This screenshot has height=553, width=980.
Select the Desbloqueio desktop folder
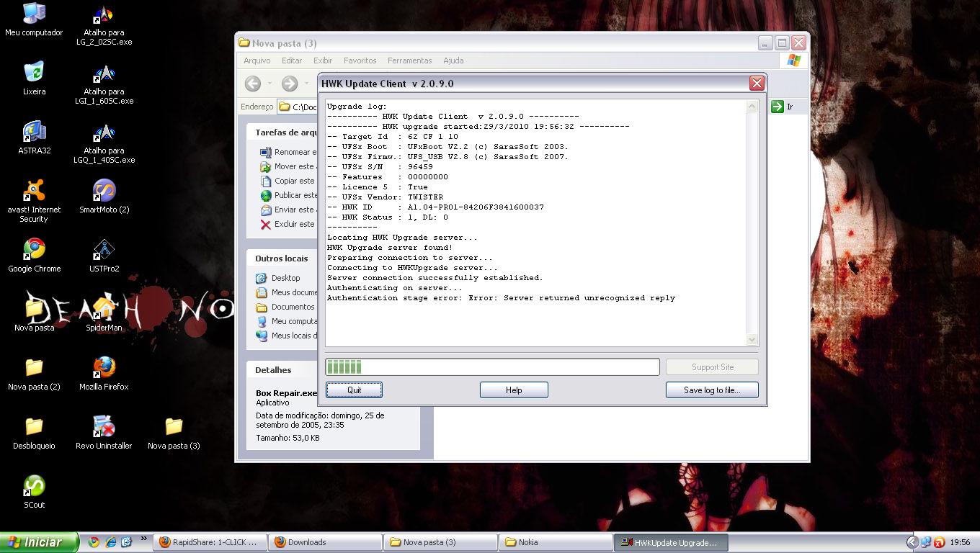click(34, 433)
